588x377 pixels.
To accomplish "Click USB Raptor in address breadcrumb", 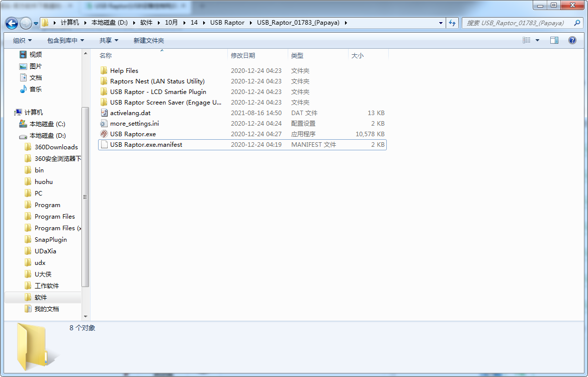I will [x=227, y=23].
